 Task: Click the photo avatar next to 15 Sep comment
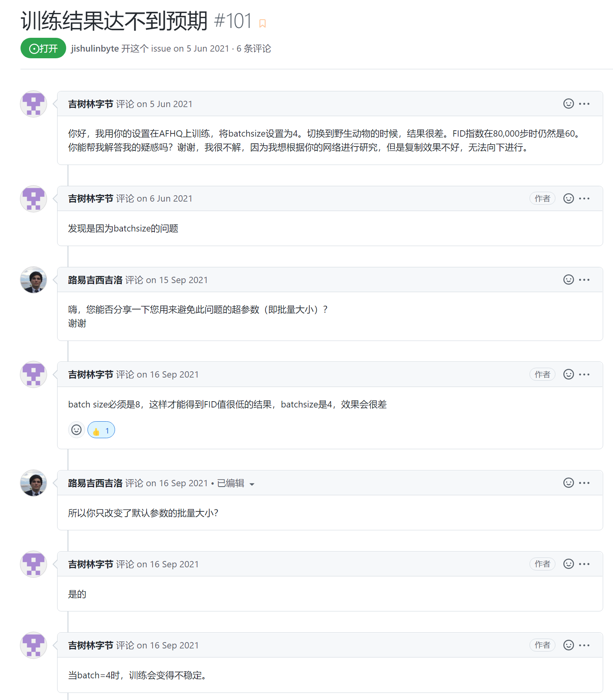coord(33,280)
